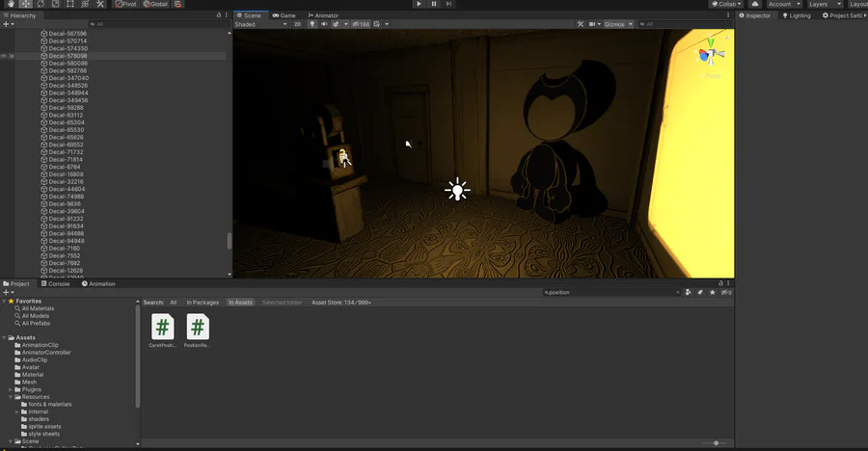
Task: Open the custom editor tools button
Action: [100, 4]
